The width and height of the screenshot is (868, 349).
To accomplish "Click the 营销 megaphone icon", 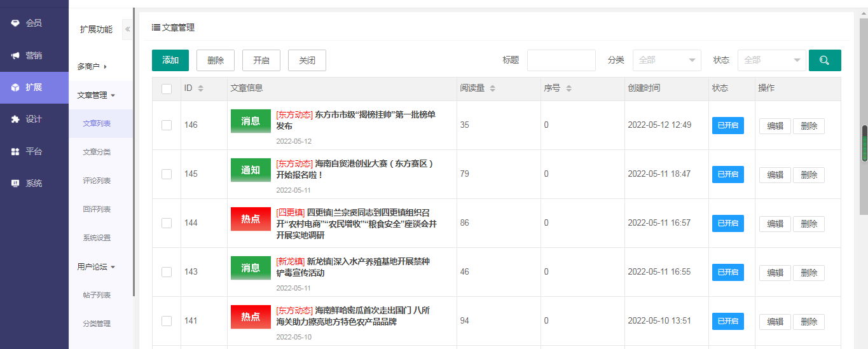I will click(15, 55).
